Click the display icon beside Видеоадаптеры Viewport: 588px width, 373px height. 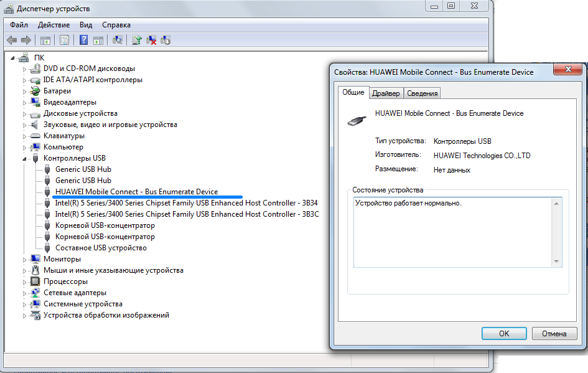[35, 102]
